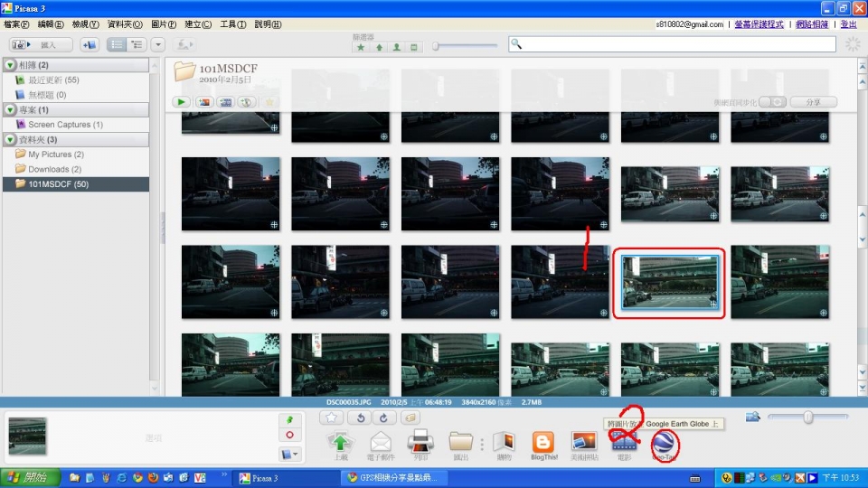The height and width of the screenshot is (488, 868).
Task: Toggle the starred photos filter
Action: click(x=361, y=47)
